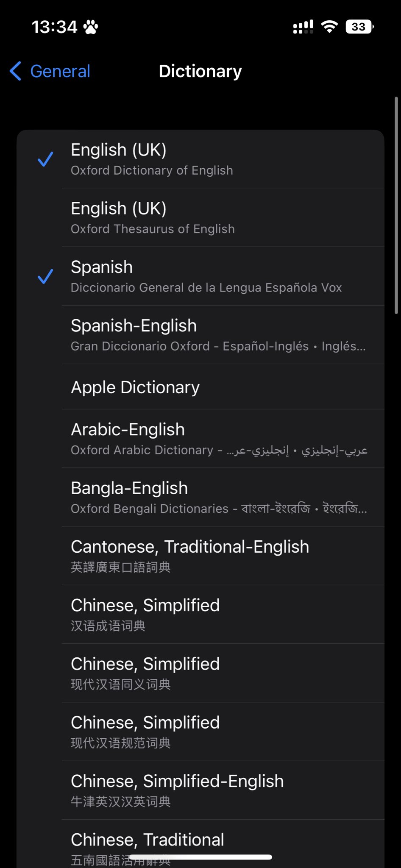Screen dimensions: 401x868
Task: Tap the Wi-Fi status icon
Action: coord(329,27)
